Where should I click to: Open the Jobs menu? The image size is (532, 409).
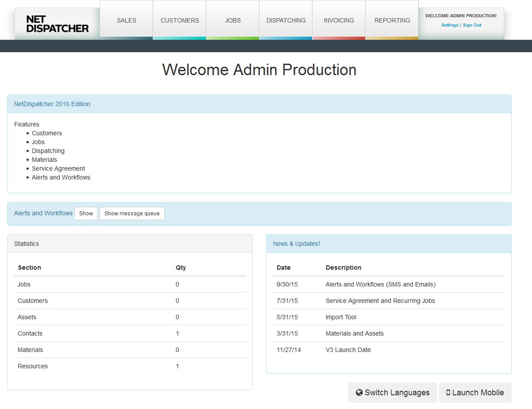pyautogui.click(x=233, y=20)
